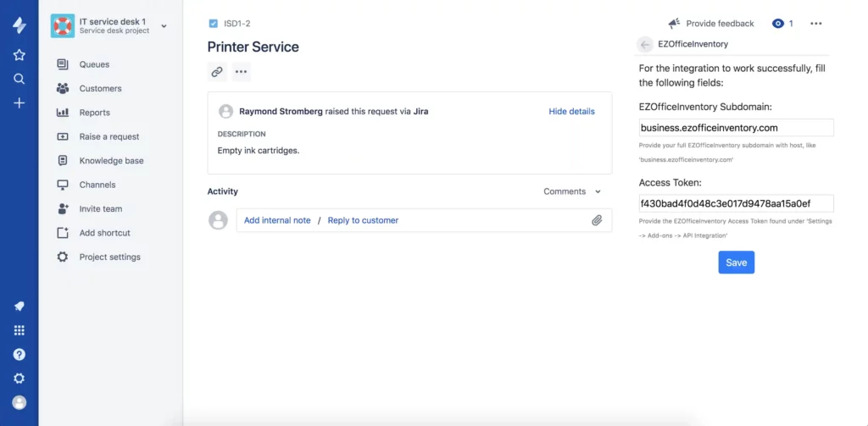Screen dimensions: 868x426
Task: Open Queues in the sidebar
Action: click(94, 64)
